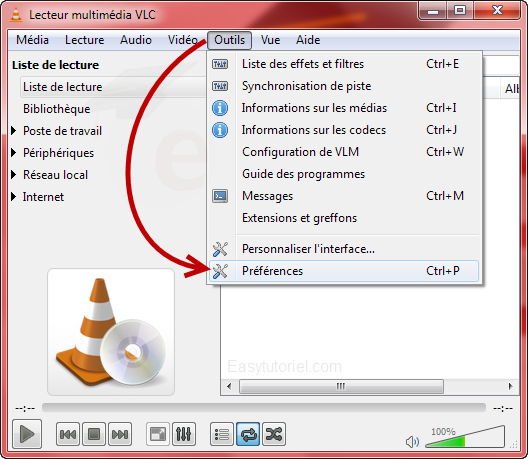
Task: Click the playback seek bar
Action: [264, 408]
